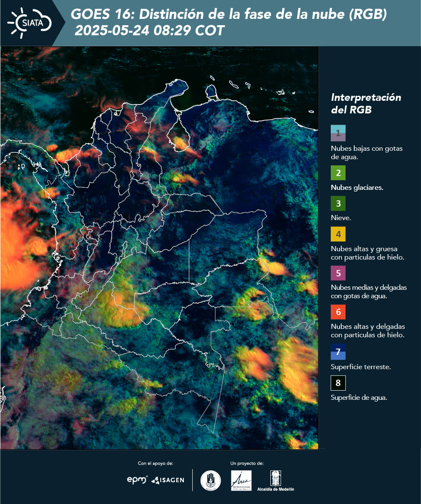421x504 pixels.
Task: Click the title 'GOES 16: Distinción de la fase'
Action: pyautogui.click(x=229, y=15)
